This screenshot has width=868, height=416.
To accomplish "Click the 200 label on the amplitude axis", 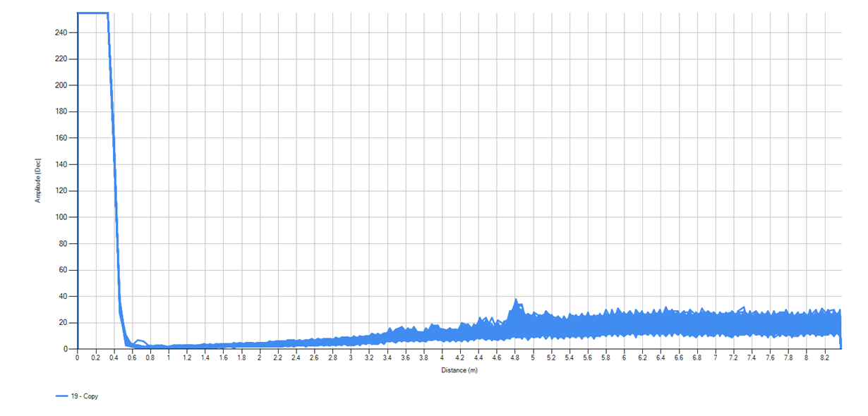I will click(x=61, y=85).
